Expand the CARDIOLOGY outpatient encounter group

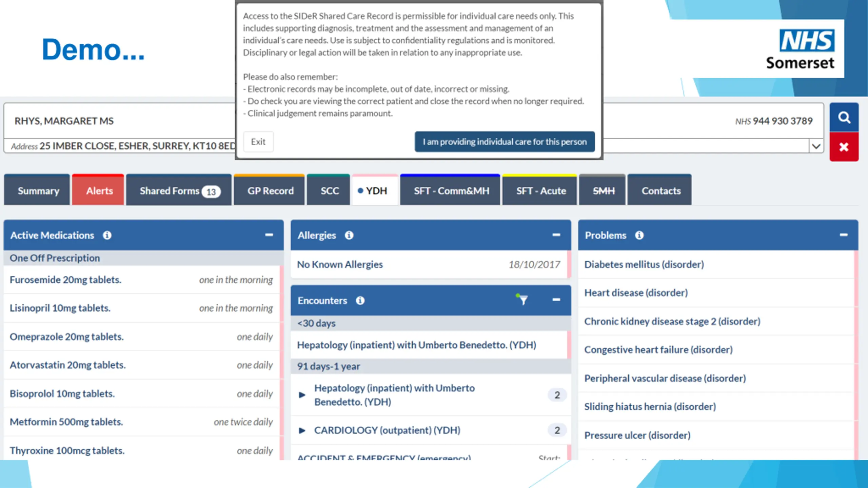point(302,430)
